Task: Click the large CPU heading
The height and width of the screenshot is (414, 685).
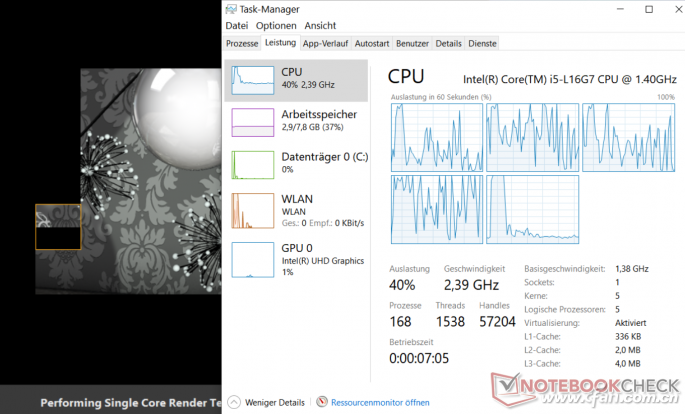Action: (x=406, y=77)
